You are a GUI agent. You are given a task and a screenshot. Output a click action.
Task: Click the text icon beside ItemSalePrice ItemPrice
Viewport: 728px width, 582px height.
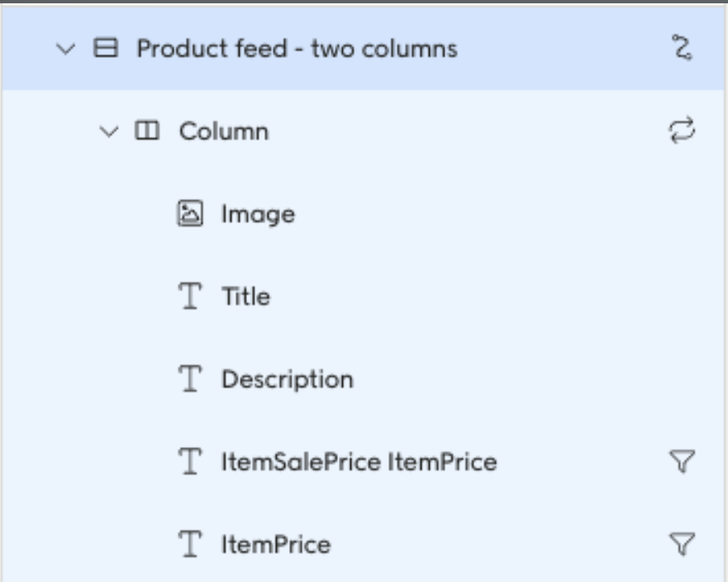(190, 461)
